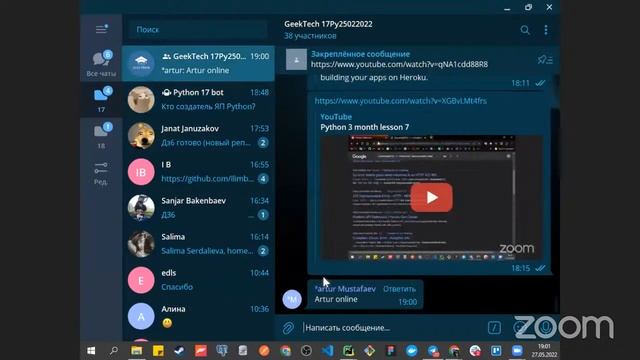This screenshot has width=640, height=360.
Task: Open the bot commands slash icon
Action: pos(494,327)
